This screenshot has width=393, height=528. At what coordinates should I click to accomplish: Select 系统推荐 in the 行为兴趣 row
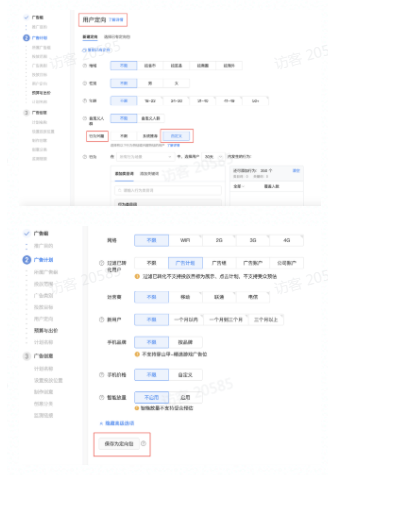tap(150, 136)
